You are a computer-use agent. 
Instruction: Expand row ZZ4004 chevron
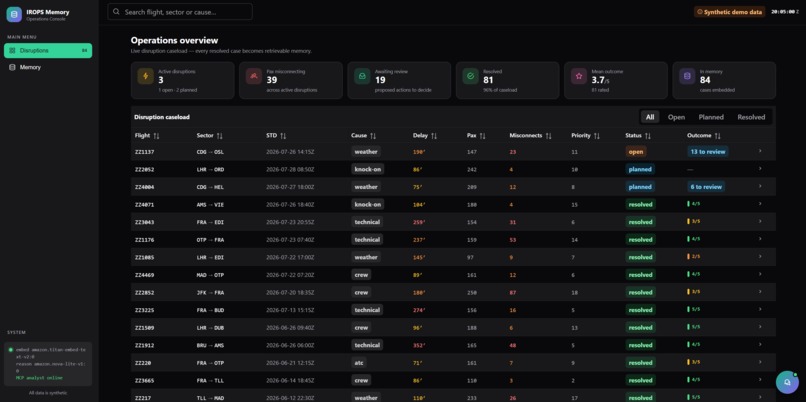[760, 186]
